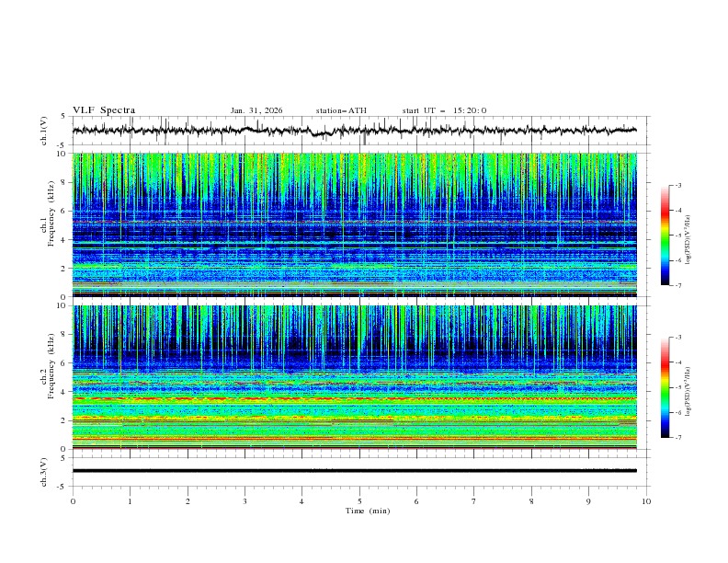
Task: Click the ch.2 PSD color bar
Action: tap(665, 387)
